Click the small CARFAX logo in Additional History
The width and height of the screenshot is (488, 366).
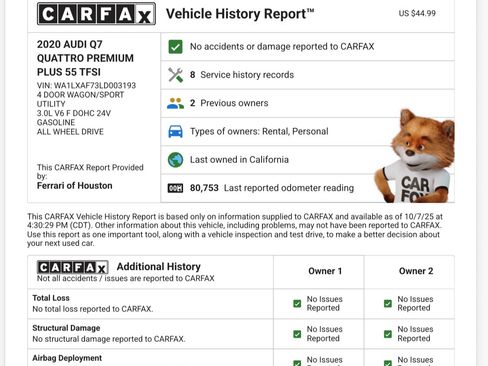click(73, 267)
